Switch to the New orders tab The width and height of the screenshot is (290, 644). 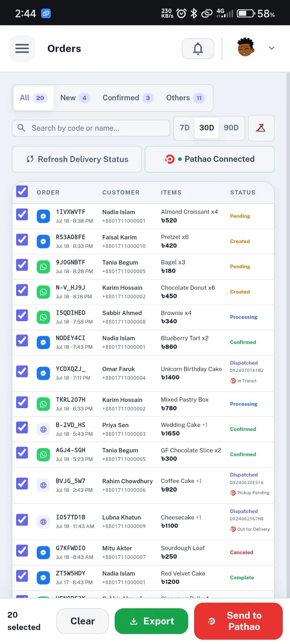coord(75,98)
